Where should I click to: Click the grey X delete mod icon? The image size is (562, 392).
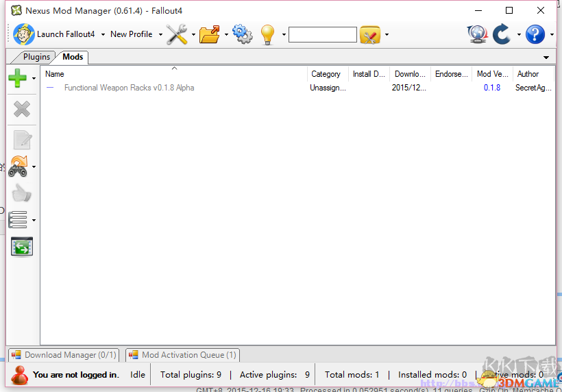click(x=22, y=109)
